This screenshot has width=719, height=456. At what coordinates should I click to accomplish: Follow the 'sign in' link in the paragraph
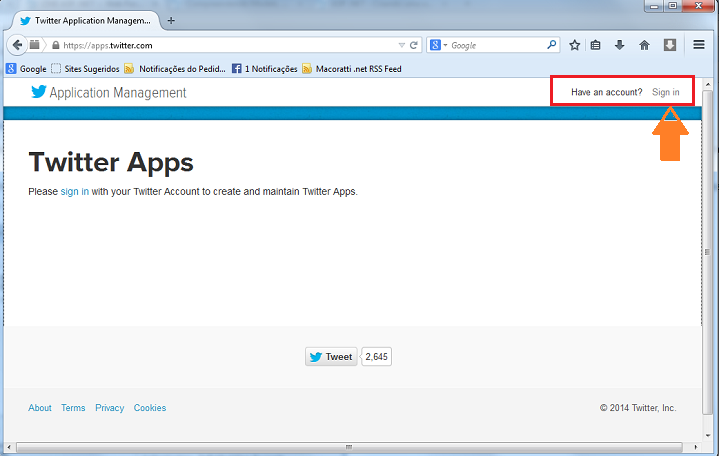click(75, 191)
